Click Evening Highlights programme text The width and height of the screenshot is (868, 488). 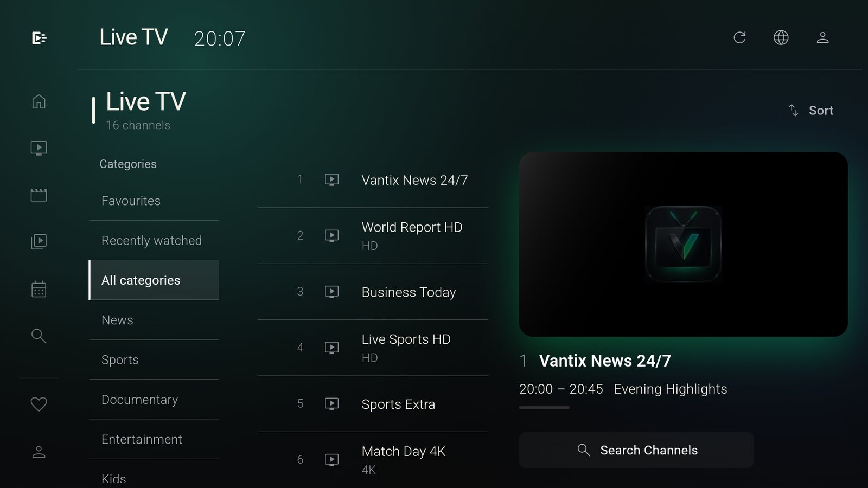click(671, 389)
